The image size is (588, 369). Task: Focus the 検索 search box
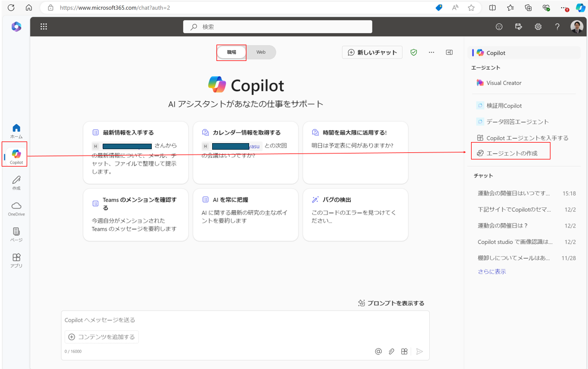point(277,27)
